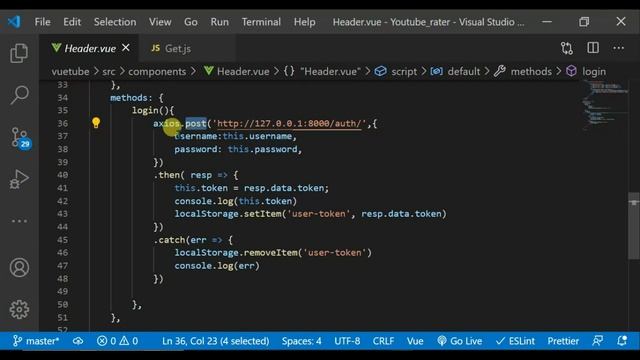Image resolution: width=640 pixels, height=360 pixels.
Task: Show additional views ellipsis in activity bar
Action: coord(19,221)
